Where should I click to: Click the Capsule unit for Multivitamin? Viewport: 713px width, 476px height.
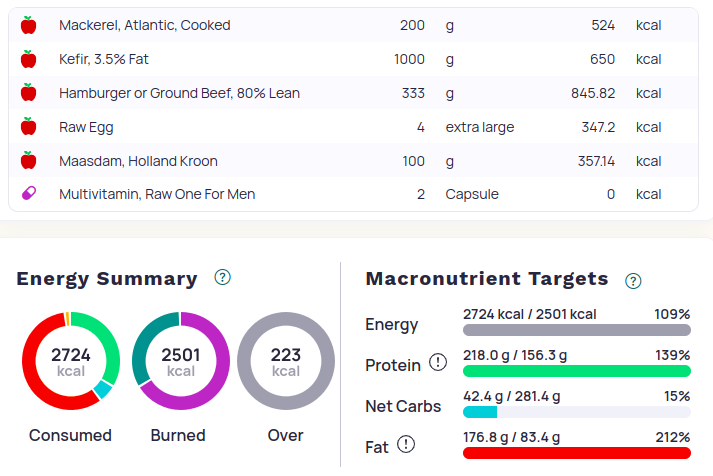click(x=472, y=194)
